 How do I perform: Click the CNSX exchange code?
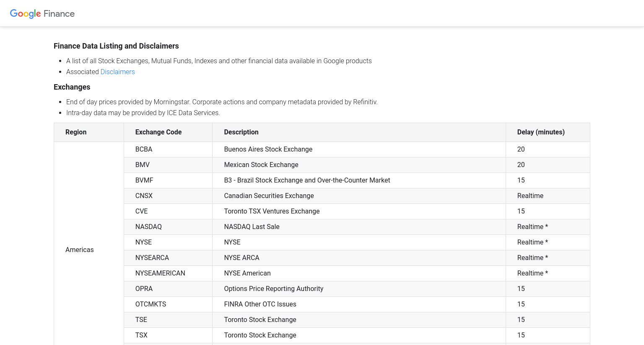[x=144, y=196]
